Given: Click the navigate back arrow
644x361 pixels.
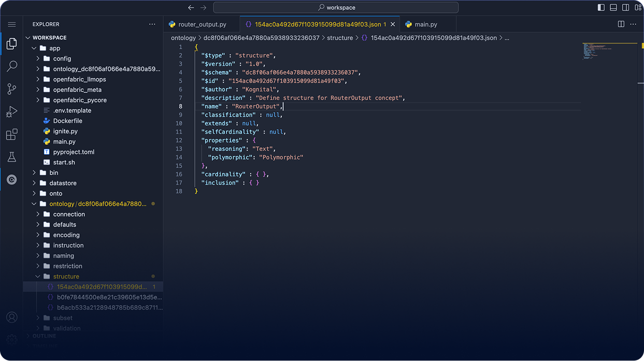Looking at the screenshot, I should tap(191, 7).
